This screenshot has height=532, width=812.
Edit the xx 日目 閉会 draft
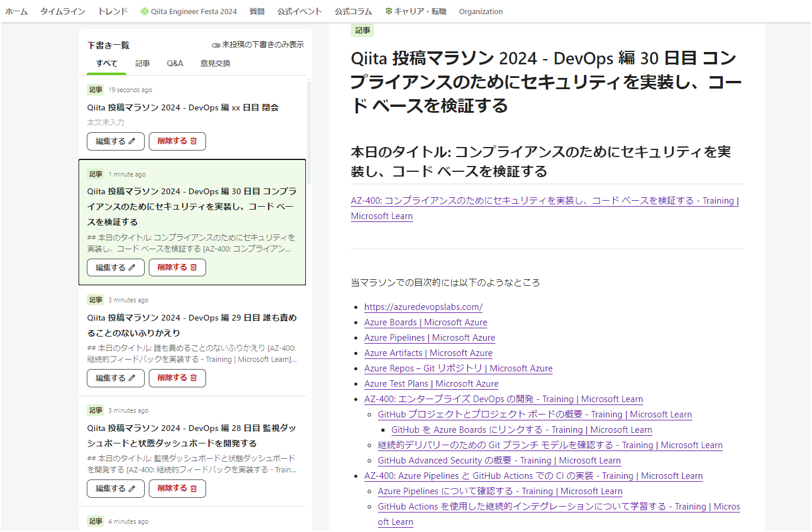point(116,141)
